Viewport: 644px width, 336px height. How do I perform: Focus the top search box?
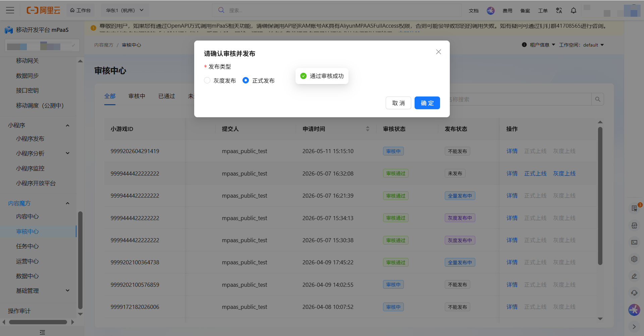(x=336, y=10)
